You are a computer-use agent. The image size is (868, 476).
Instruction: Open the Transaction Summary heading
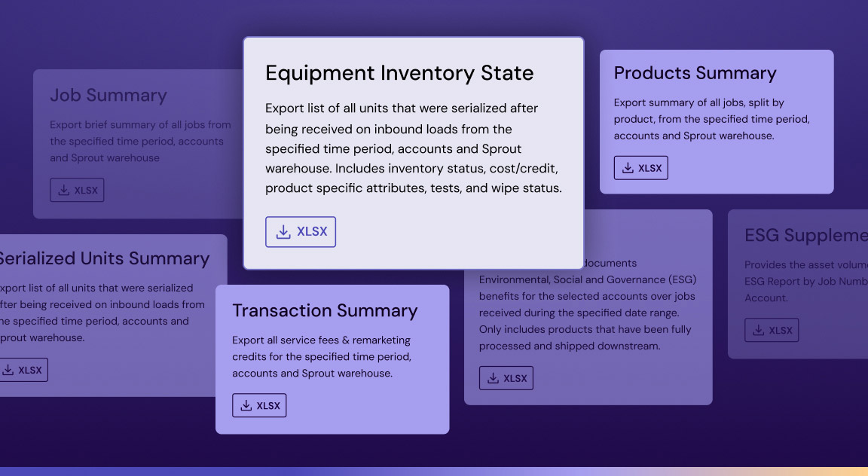pos(325,310)
